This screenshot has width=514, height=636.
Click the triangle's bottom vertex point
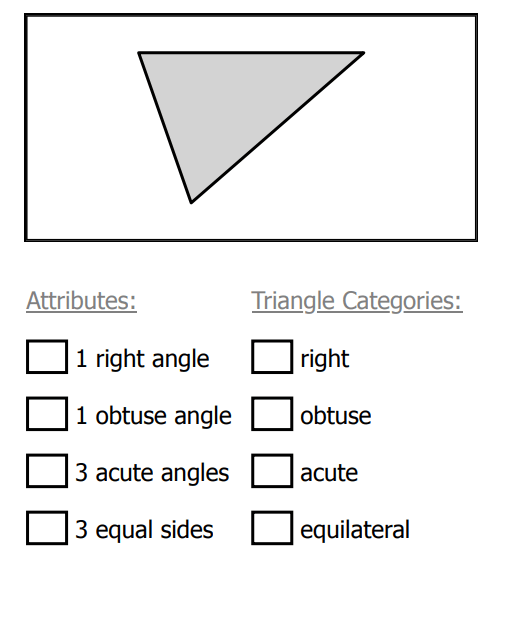(x=191, y=202)
